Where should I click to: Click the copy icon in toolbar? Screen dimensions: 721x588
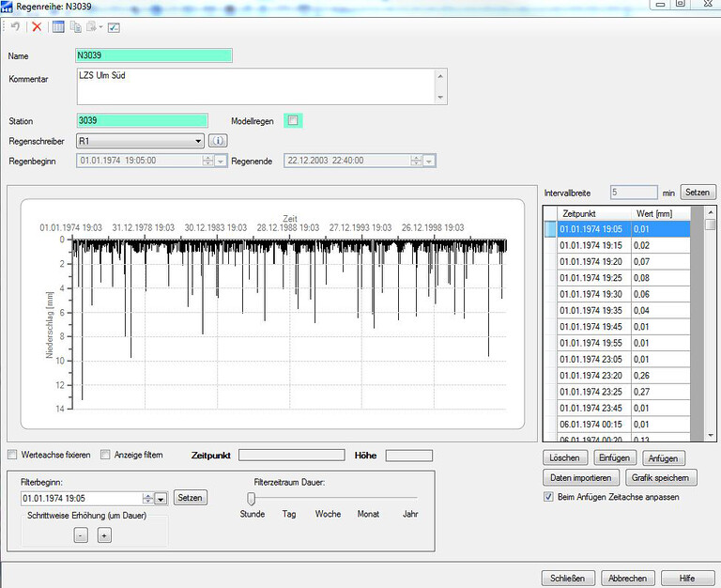[76, 27]
